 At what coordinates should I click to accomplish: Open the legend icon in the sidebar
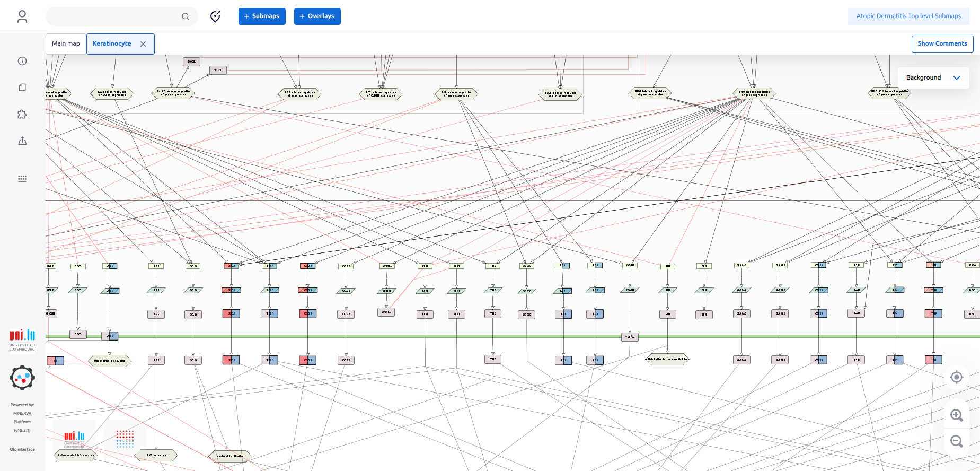tap(22, 88)
